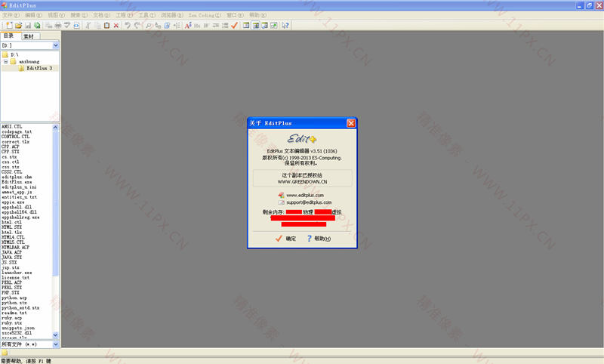The image size is (604, 364).
Task: Open the 视图(V) menu
Action: coord(56,15)
